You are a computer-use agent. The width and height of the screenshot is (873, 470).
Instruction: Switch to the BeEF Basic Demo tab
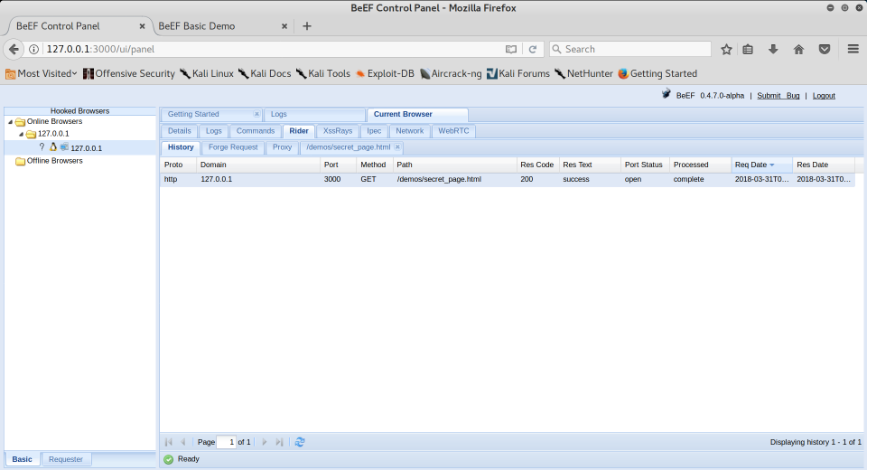click(197, 26)
